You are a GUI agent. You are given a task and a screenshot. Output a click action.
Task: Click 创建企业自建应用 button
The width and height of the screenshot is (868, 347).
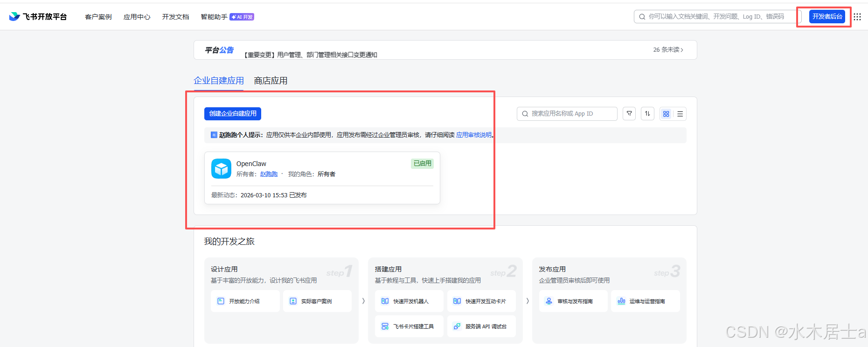coord(233,114)
